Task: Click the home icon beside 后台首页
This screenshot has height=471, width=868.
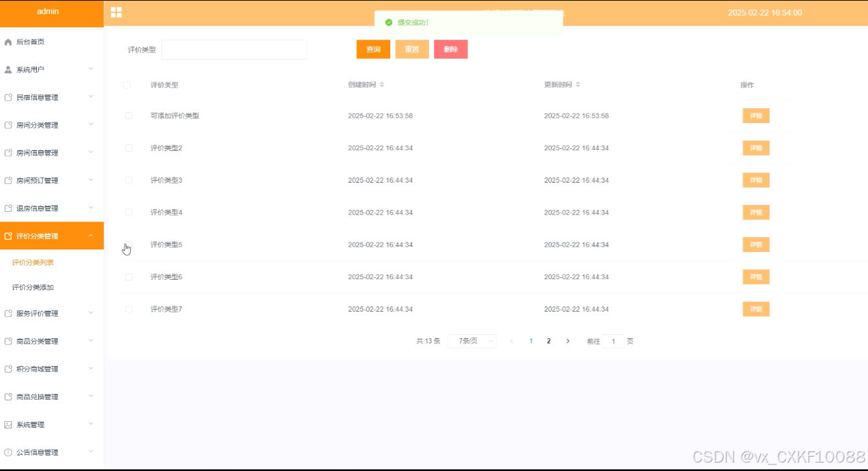Action: point(8,42)
